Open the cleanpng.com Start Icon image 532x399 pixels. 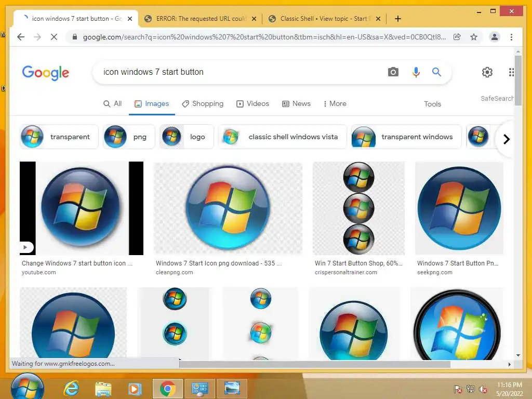(x=228, y=208)
